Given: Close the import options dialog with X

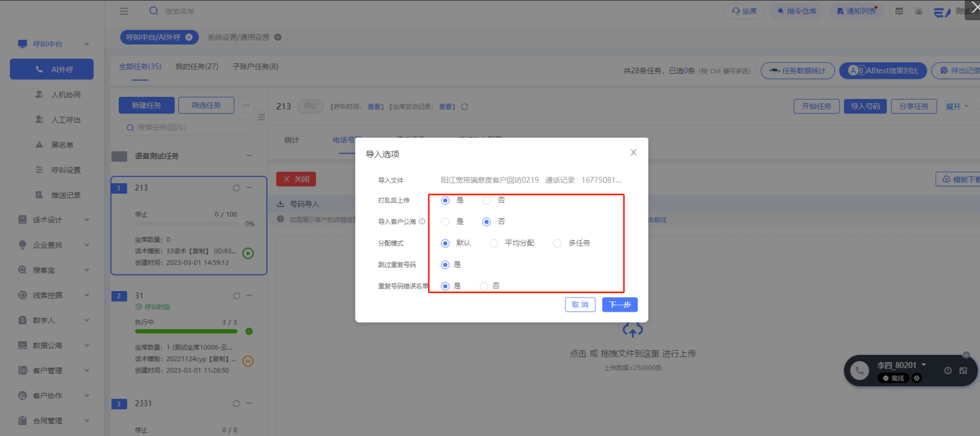Looking at the screenshot, I should pyautogui.click(x=633, y=153).
